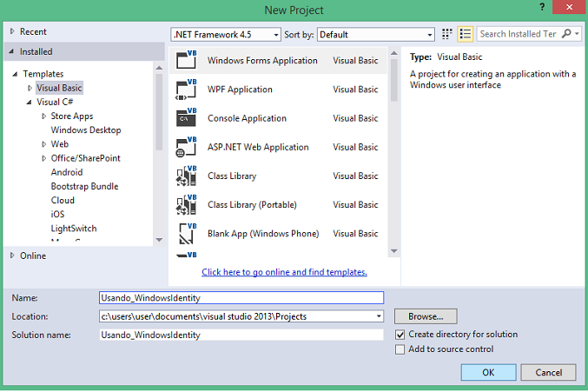Expand the Store Apps node arrow
Viewport: 588px width, 392px height.
coord(44,116)
